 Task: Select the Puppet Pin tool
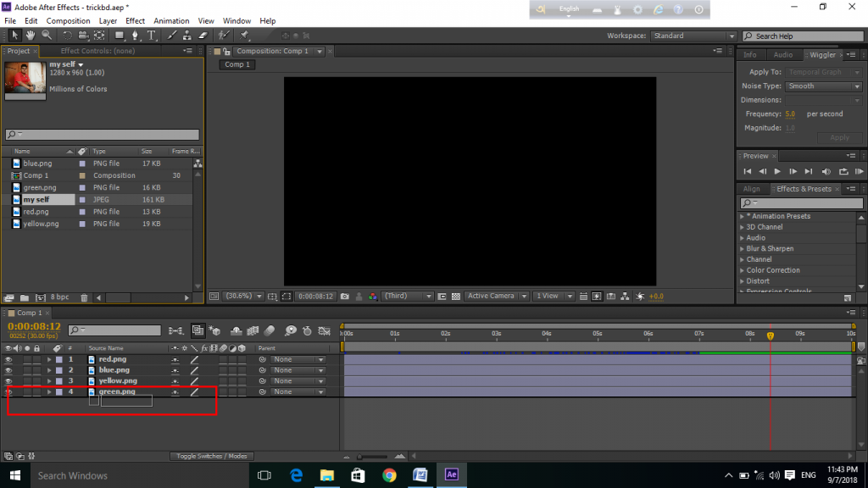click(244, 36)
